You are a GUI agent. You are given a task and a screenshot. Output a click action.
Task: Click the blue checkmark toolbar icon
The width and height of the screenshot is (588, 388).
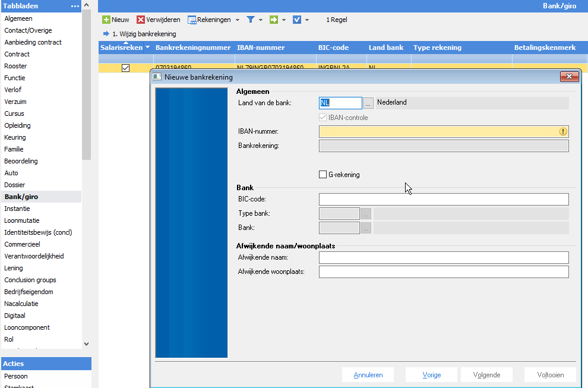coord(296,20)
